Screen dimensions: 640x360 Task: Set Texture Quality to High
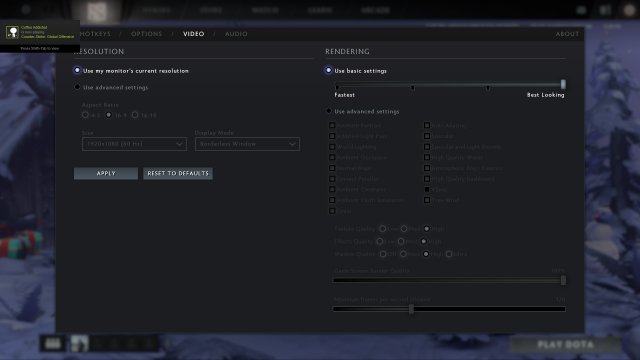[427, 229]
